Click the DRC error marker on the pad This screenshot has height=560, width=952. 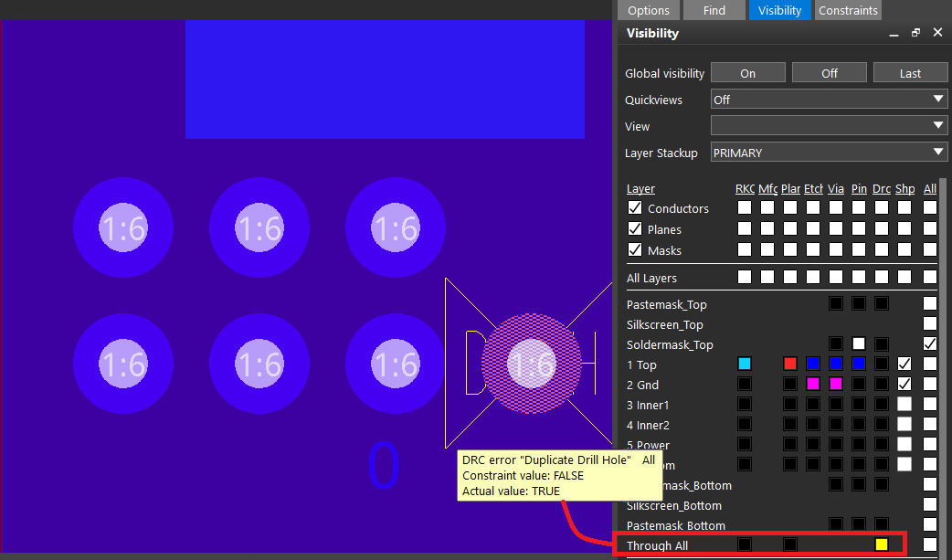tap(531, 364)
